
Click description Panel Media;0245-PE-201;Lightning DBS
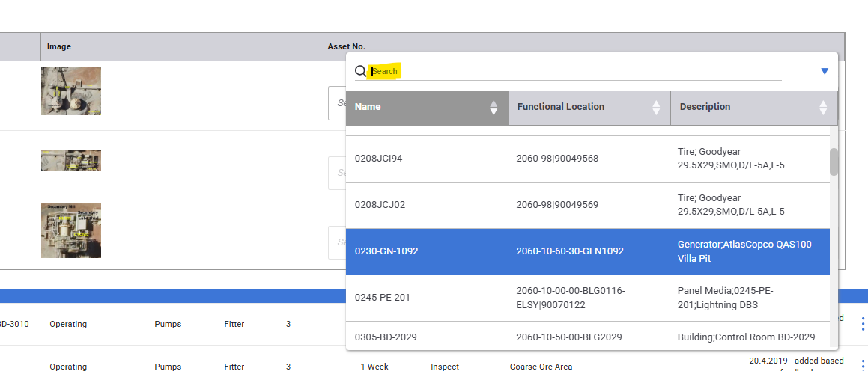725,298
